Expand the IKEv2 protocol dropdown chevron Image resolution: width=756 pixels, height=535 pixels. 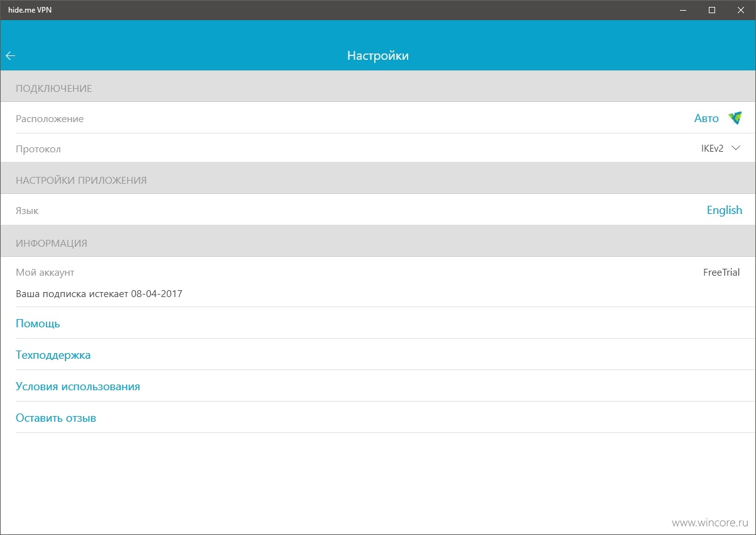[x=737, y=148]
